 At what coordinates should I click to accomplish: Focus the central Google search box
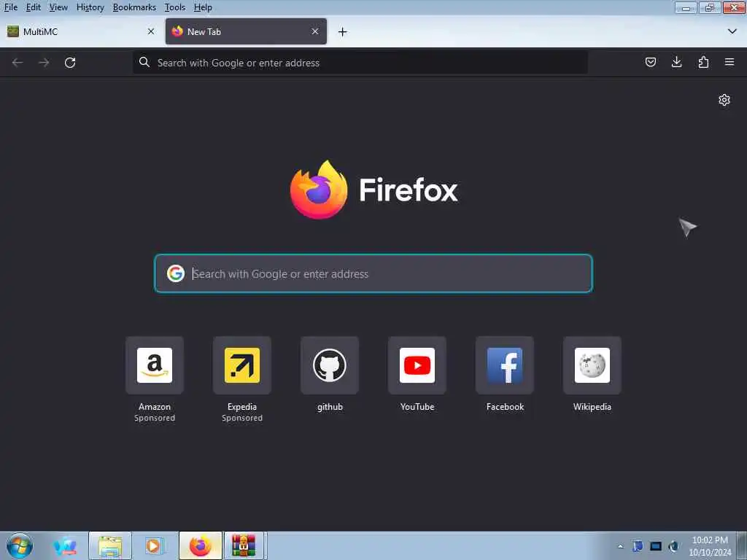[373, 273]
